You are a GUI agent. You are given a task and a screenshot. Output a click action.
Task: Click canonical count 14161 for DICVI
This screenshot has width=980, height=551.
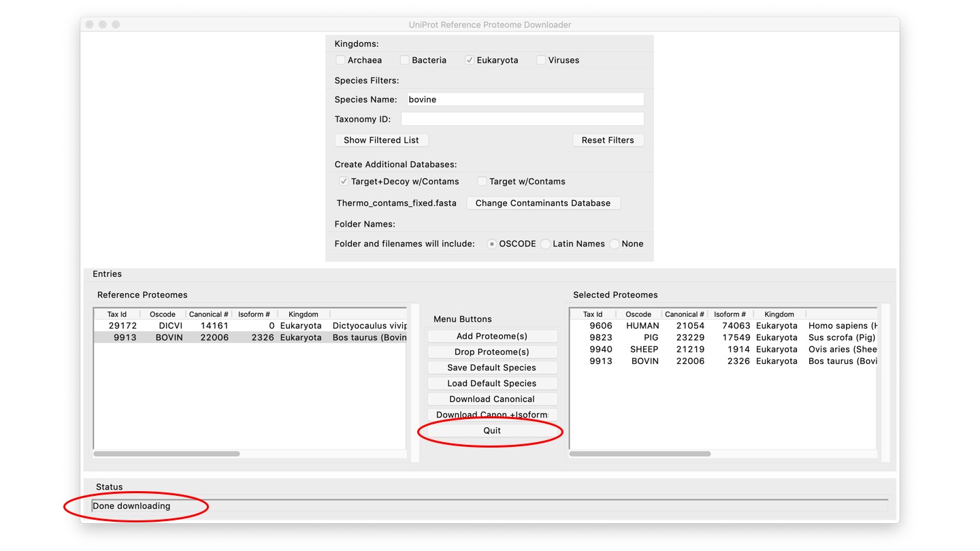coord(214,326)
